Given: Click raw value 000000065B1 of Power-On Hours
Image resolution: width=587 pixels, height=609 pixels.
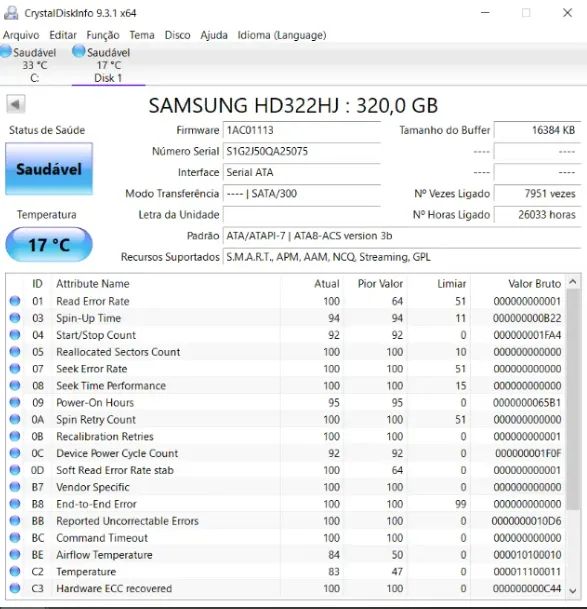Looking at the screenshot, I should [x=527, y=402].
